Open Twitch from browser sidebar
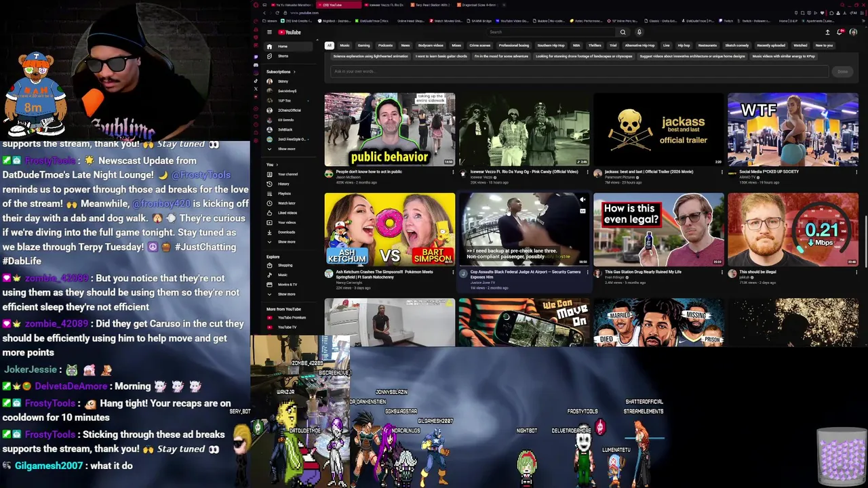 coord(256,57)
